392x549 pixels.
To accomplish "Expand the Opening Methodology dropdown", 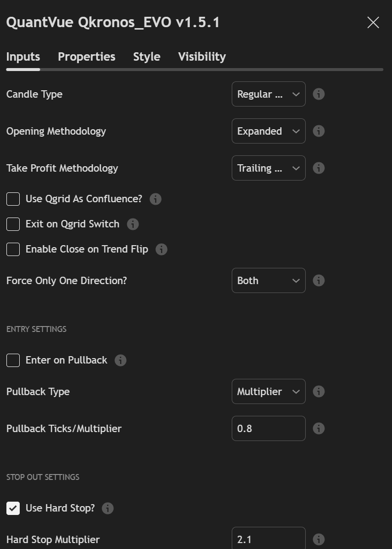I will click(x=268, y=131).
